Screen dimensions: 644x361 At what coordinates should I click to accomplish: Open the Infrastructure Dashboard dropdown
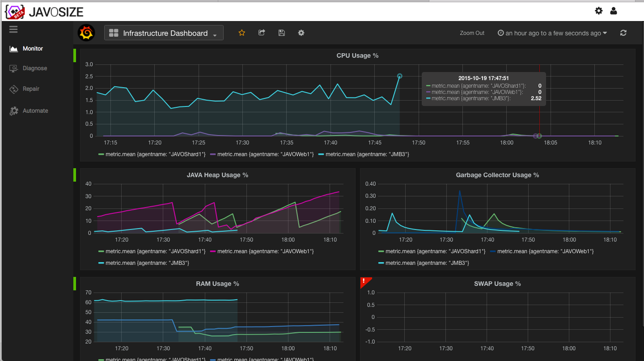click(x=164, y=33)
